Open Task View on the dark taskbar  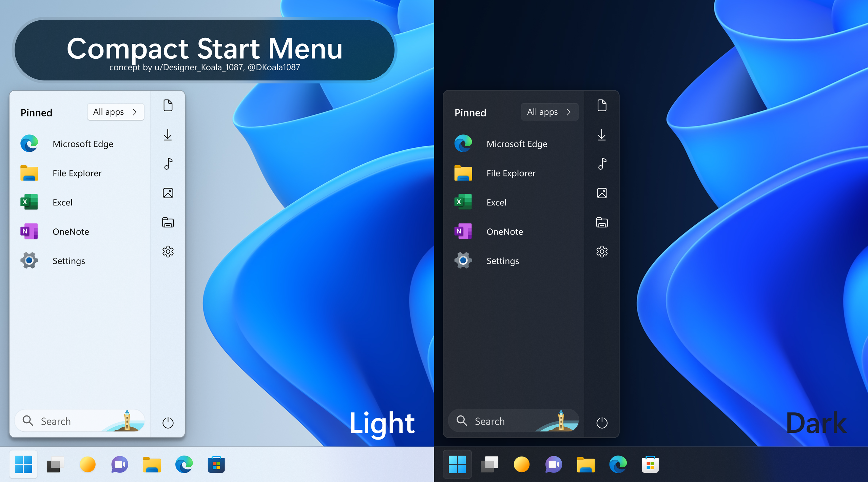(x=489, y=464)
